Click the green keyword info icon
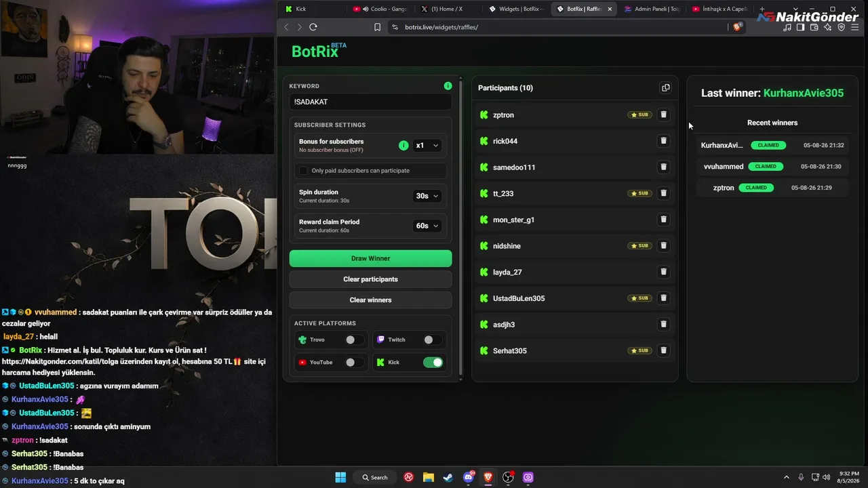Viewport: 868px width, 488px height. 448,86
